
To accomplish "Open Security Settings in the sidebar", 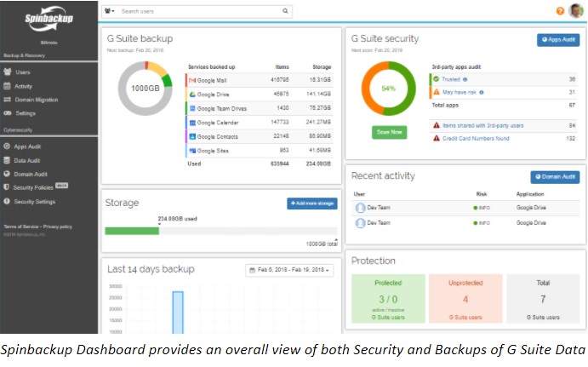I will tap(35, 202).
